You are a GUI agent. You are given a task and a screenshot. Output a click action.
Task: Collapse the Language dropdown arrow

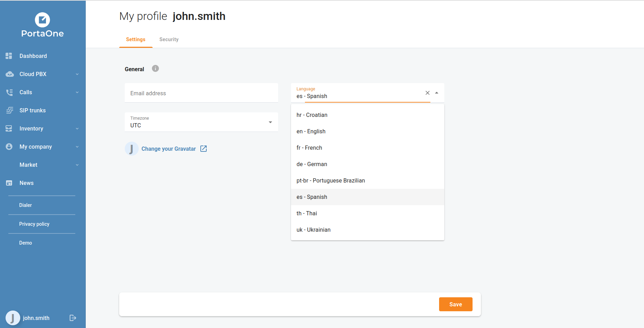(x=437, y=93)
